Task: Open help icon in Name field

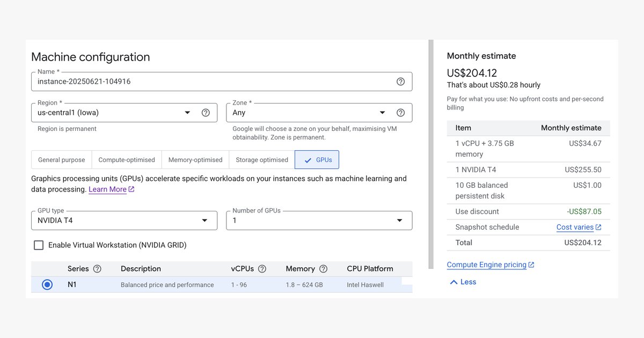Action: coord(400,82)
